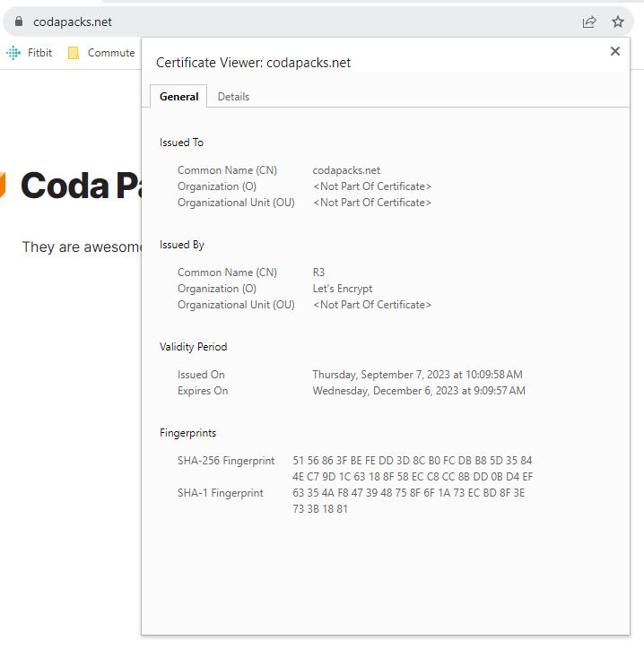Click 'Organizational Unit (OU)' label under Issued By
Image resolution: width=644 pixels, height=649 pixels.
(236, 305)
